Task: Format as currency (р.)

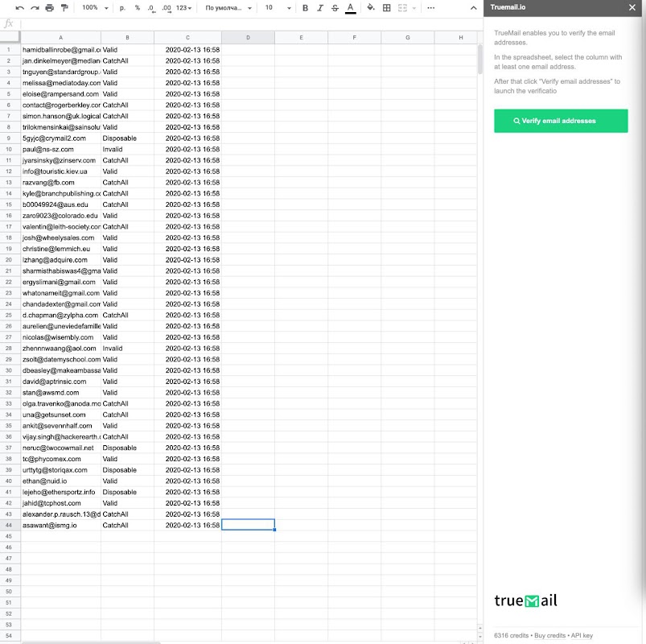Action: click(122, 8)
